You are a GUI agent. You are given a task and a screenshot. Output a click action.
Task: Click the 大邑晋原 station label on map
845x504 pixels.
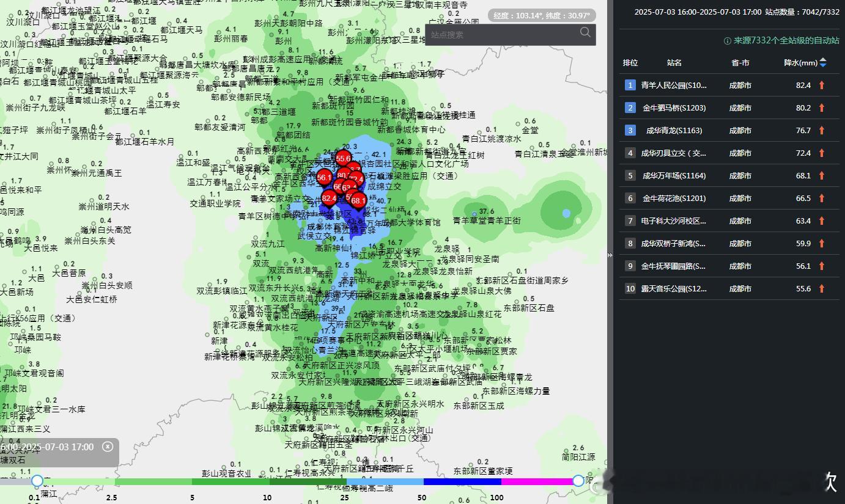coord(68,273)
